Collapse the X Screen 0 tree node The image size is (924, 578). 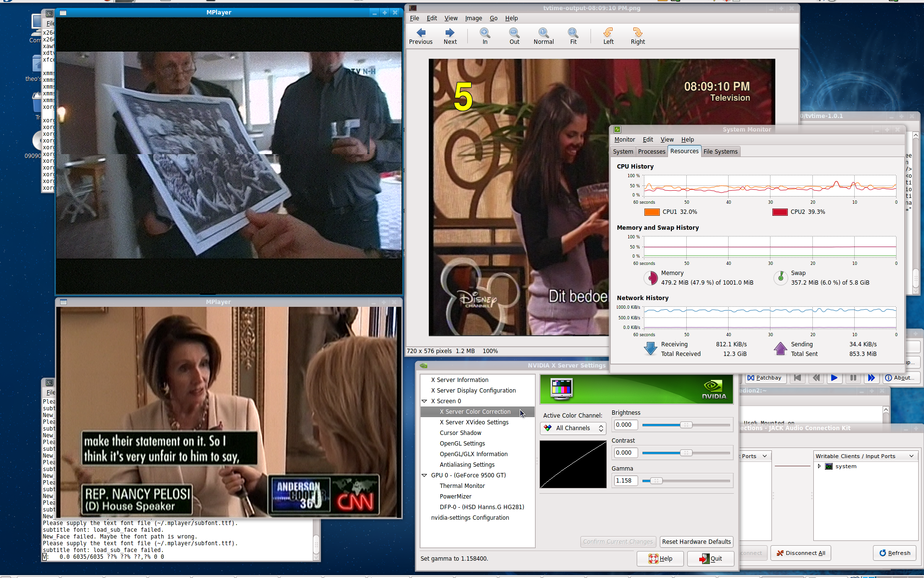click(424, 401)
